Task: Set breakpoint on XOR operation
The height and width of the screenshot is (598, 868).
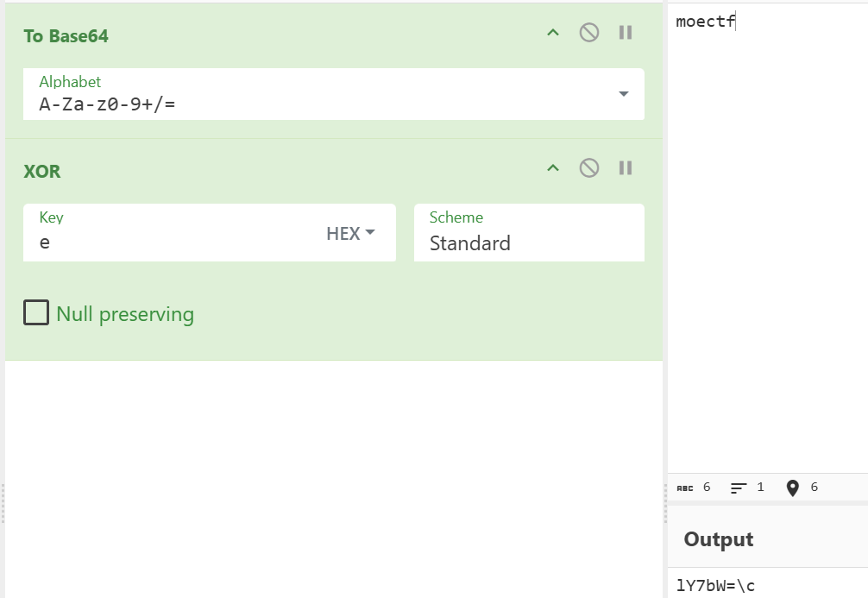Action: click(626, 167)
